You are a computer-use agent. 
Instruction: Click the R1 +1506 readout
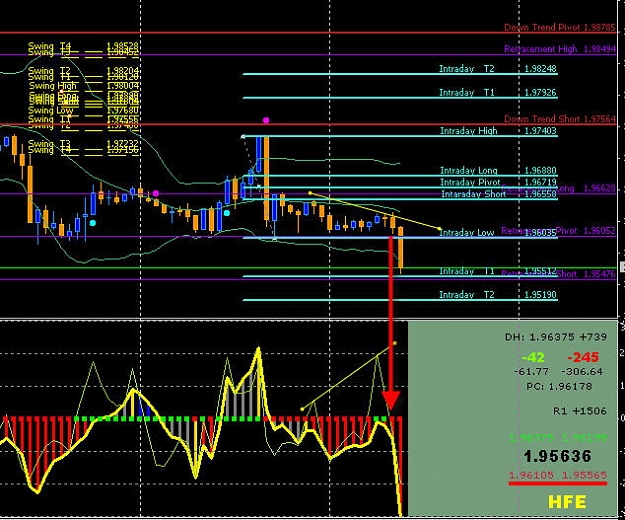coord(580,411)
